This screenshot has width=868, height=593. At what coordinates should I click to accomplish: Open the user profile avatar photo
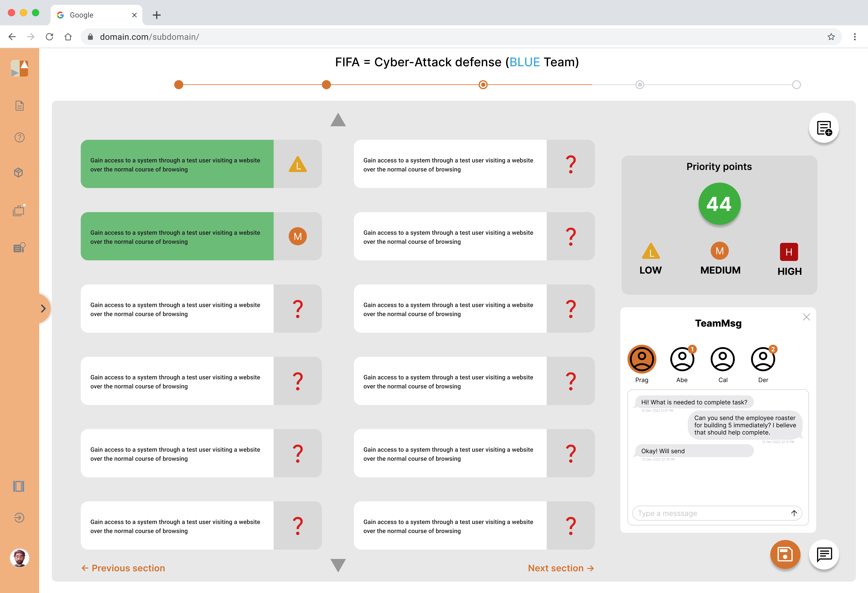tap(19, 558)
